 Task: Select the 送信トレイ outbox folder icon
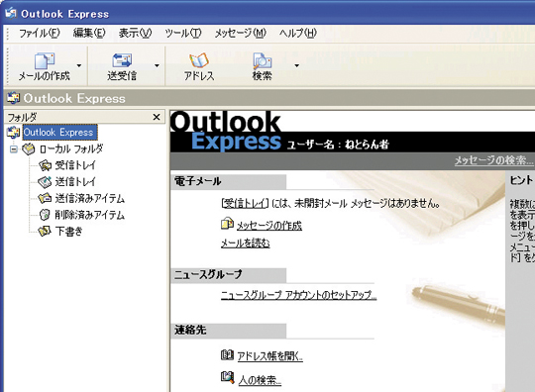coord(45,182)
